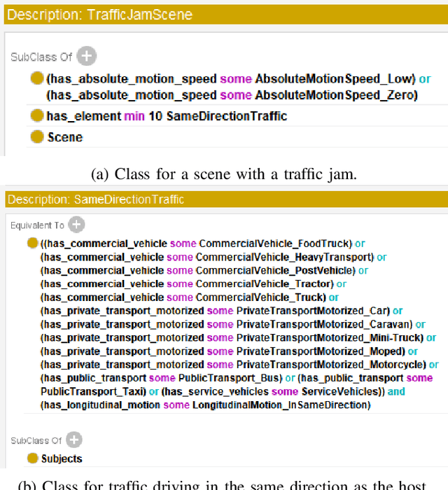
Task: Click the circle icon before the has_commercial_vehicle expression
Action: click(32, 244)
